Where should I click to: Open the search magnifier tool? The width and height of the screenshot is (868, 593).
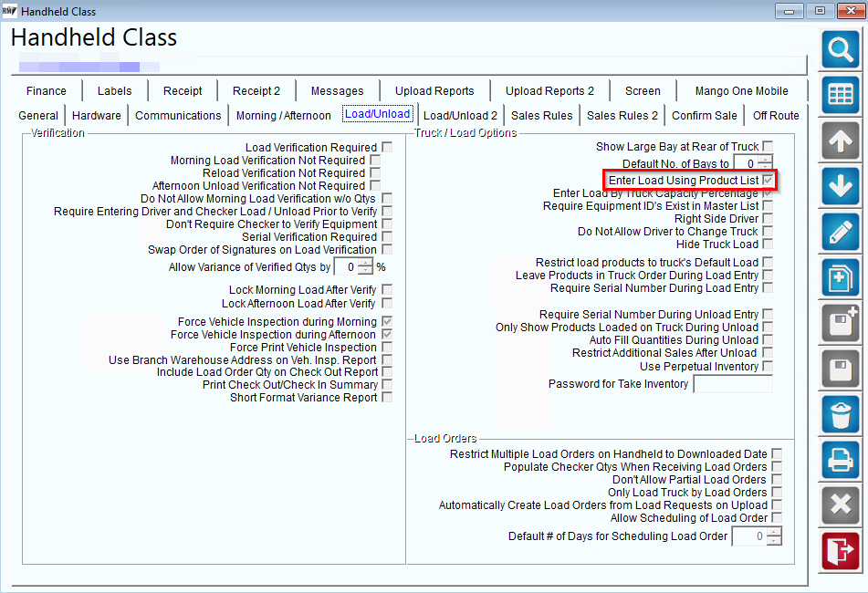tap(841, 50)
